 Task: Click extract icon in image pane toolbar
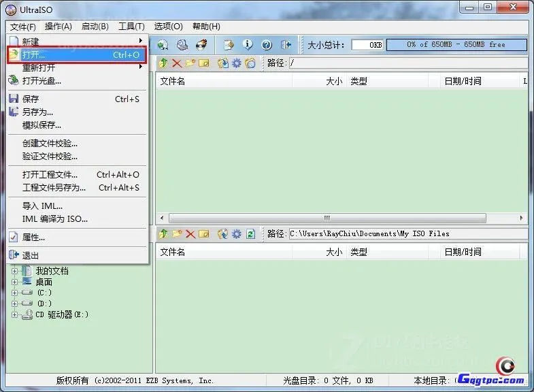(x=223, y=63)
